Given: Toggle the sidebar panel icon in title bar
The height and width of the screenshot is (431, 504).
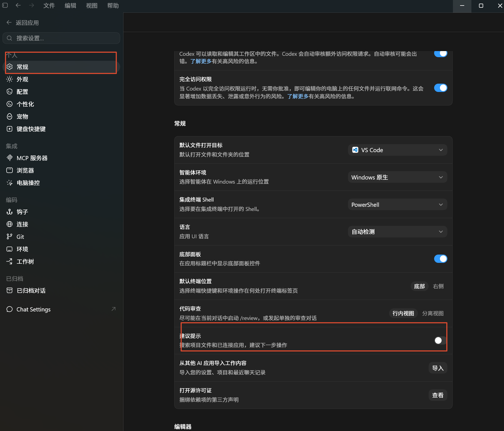Looking at the screenshot, I should [x=5, y=5].
